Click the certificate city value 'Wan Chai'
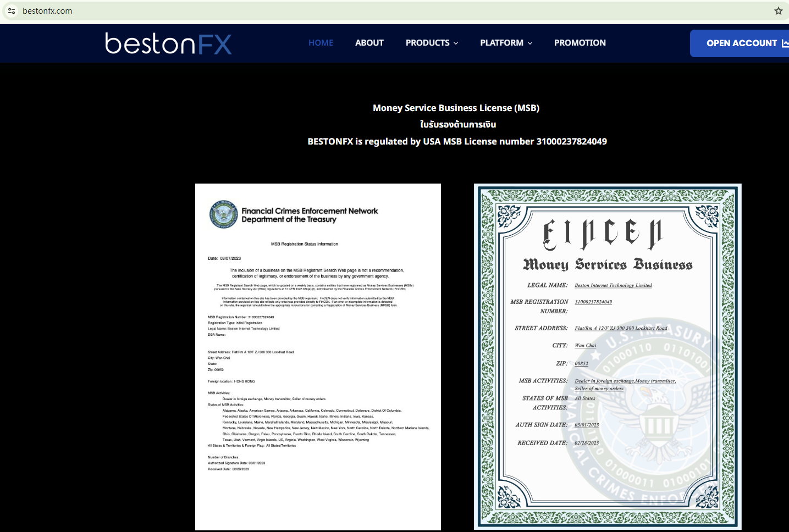Screen dimensions: 789x532 pos(586,346)
